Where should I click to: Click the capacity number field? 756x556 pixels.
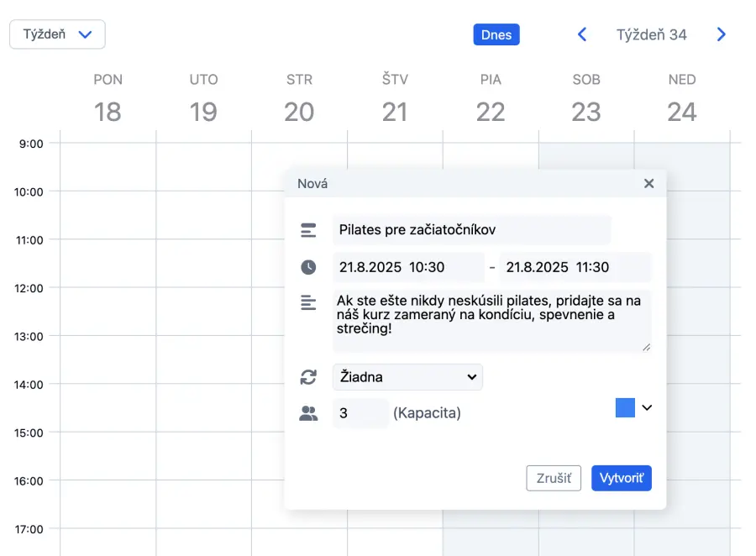[360, 413]
